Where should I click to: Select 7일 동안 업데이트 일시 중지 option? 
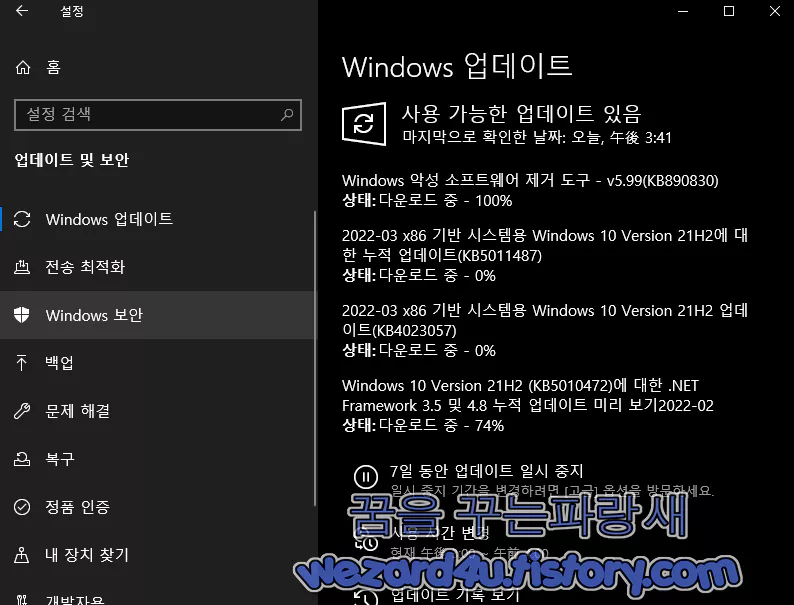(x=486, y=471)
